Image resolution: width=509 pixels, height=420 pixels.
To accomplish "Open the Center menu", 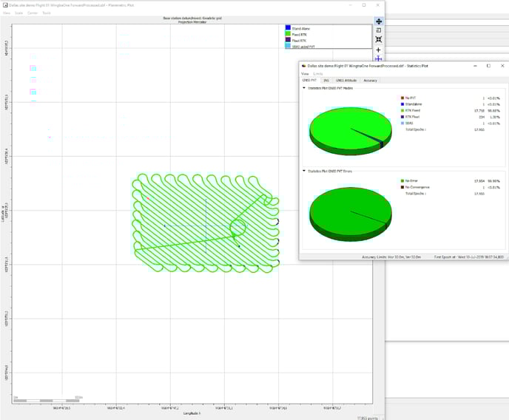I will pos(33,13).
